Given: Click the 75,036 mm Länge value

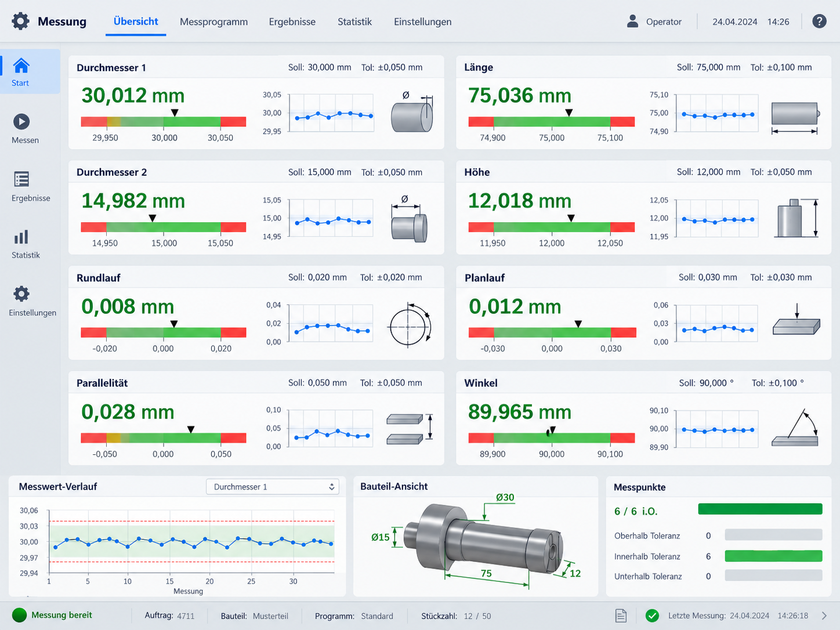Looking at the screenshot, I should pos(520,95).
